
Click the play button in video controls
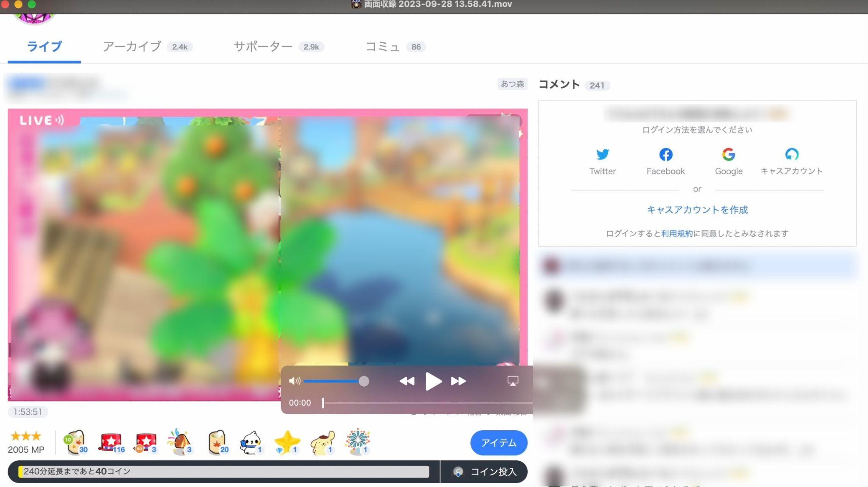[433, 381]
